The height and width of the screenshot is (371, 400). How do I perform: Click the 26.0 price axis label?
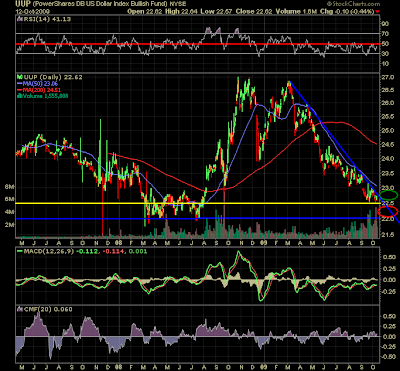click(387, 103)
